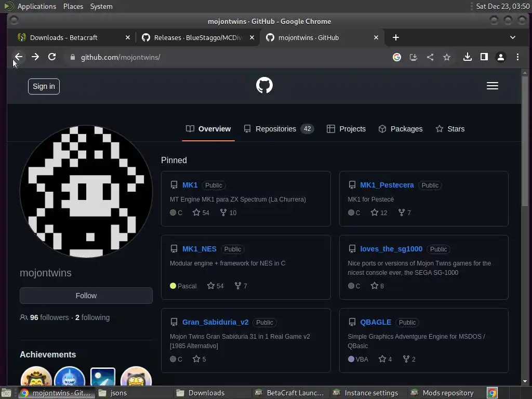Open the cowboy hat achievement badge
The width and height of the screenshot is (532, 399).
pyautogui.click(x=36, y=377)
